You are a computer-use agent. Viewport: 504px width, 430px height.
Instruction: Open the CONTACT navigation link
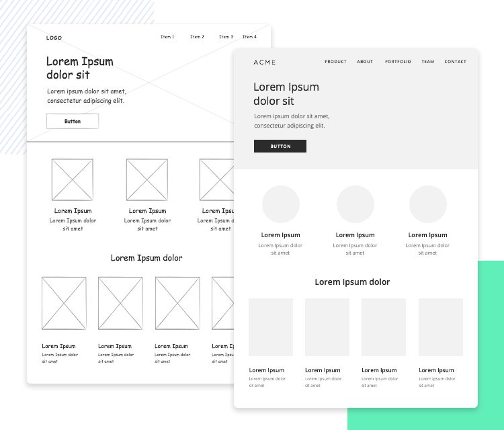tap(455, 62)
